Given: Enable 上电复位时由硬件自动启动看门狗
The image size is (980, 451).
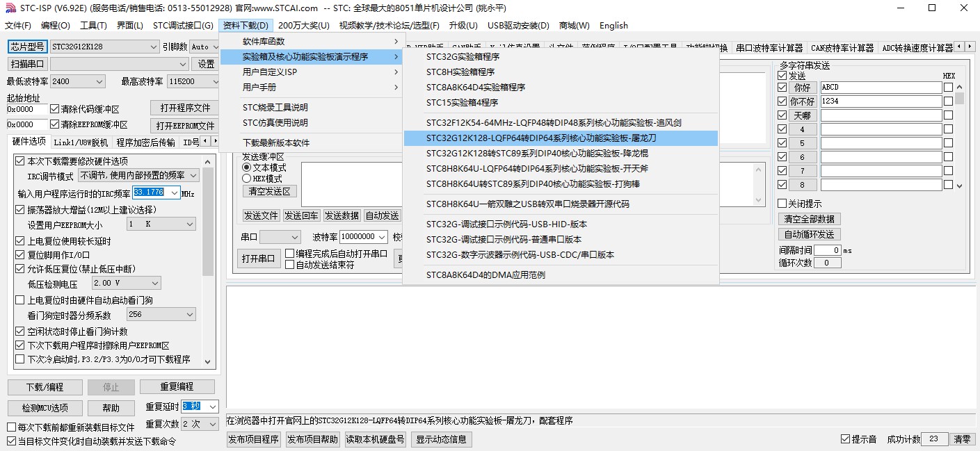Looking at the screenshot, I should (x=19, y=300).
